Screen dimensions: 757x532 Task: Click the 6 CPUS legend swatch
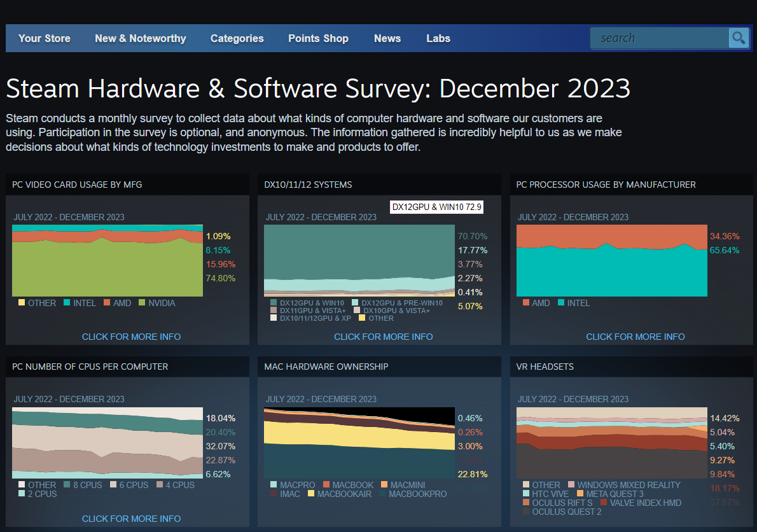tap(113, 485)
